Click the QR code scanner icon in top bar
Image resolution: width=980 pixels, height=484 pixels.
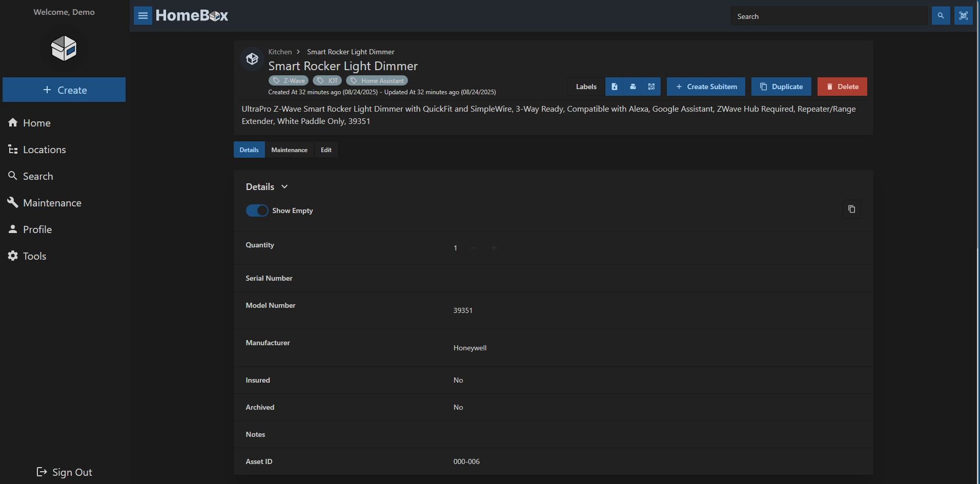point(964,15)
